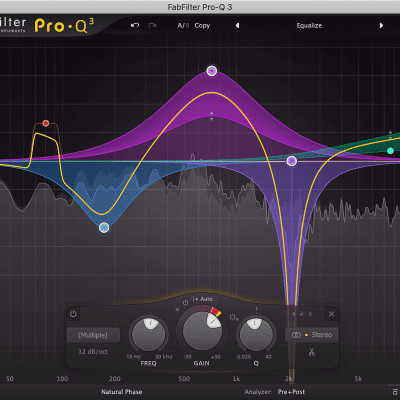400x400 pixels.
Task: Toggle the Auto threshold button
Action: [x=203, y=299]
